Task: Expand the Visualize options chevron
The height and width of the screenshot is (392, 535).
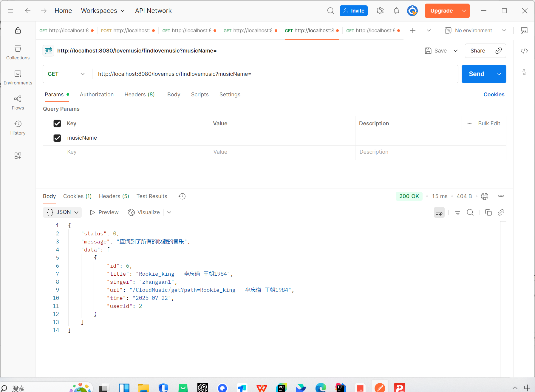Action: (169, 212)
